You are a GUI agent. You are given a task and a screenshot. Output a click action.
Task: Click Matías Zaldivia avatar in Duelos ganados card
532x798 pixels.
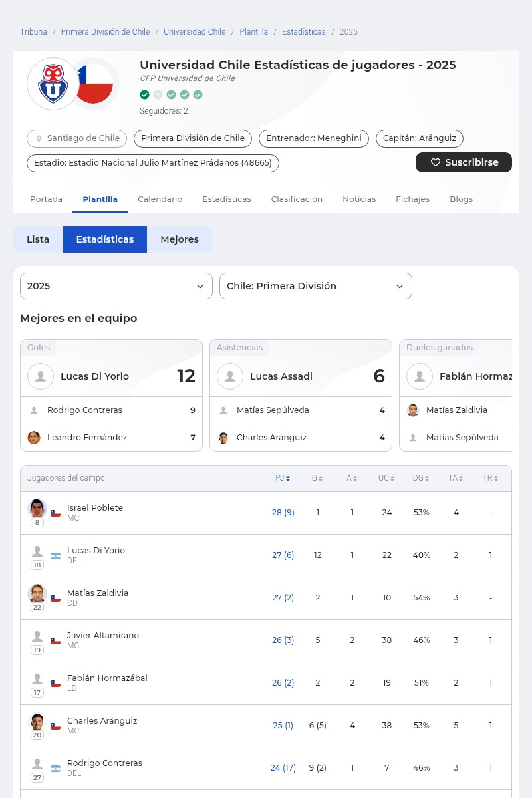(413, 410)
